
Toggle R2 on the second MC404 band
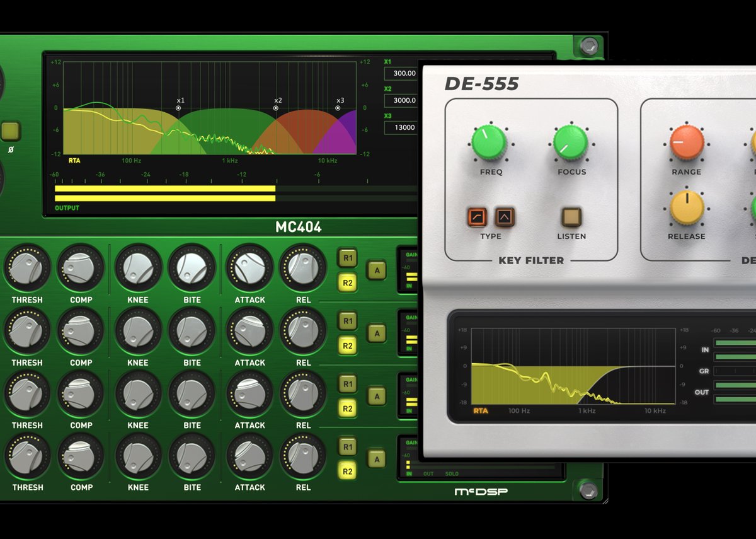[347, 345]
